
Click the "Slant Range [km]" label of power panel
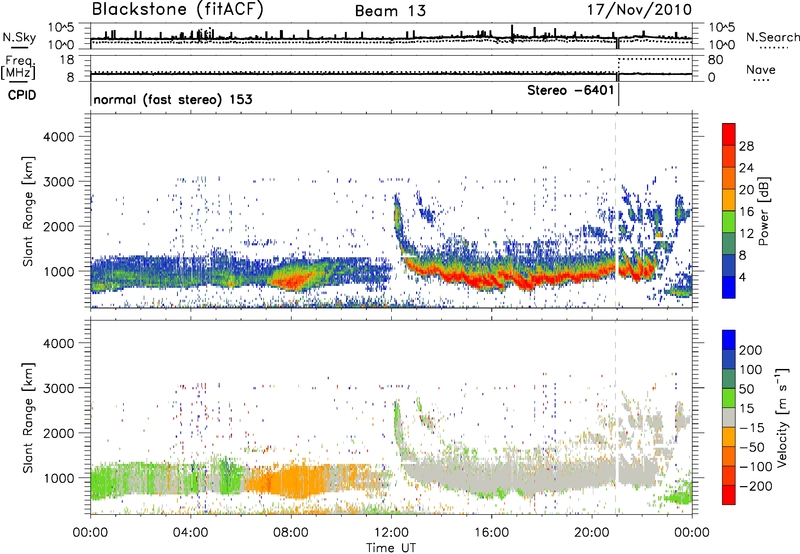click(x=28, y=211)
